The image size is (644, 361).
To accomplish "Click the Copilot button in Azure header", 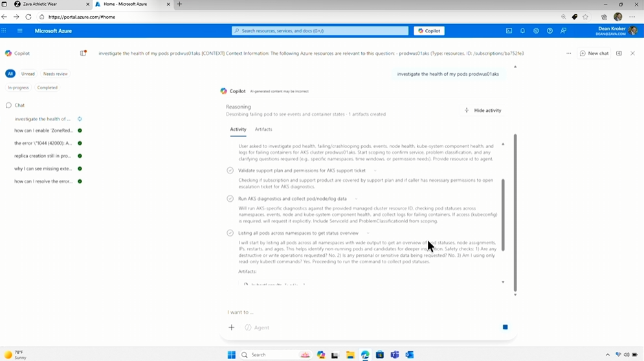I will point(428,31).
